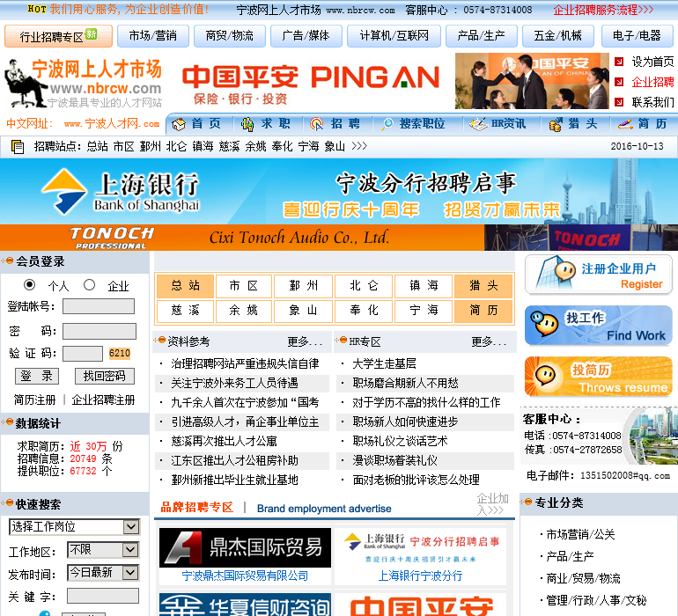Open the 发布时间 dropdown
The height and width of the screenshot is (616, 678).
pyautogui.click(x=103, y=573)
